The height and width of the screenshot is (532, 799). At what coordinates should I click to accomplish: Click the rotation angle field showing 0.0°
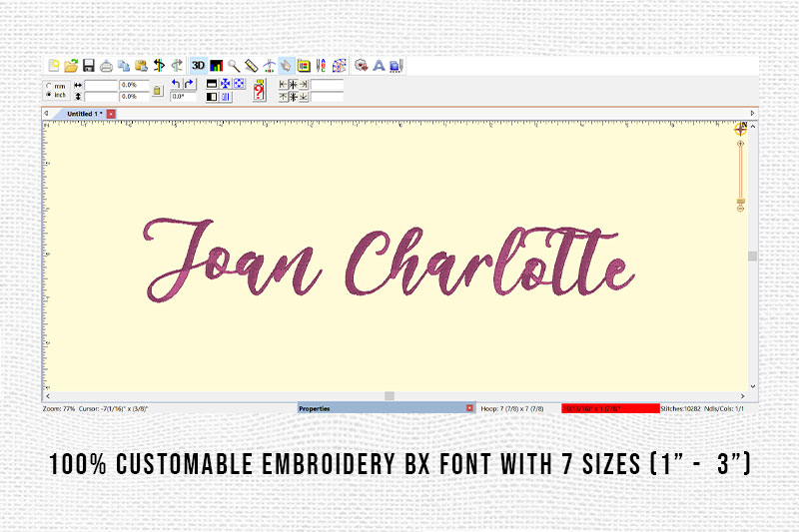point(183,96)
